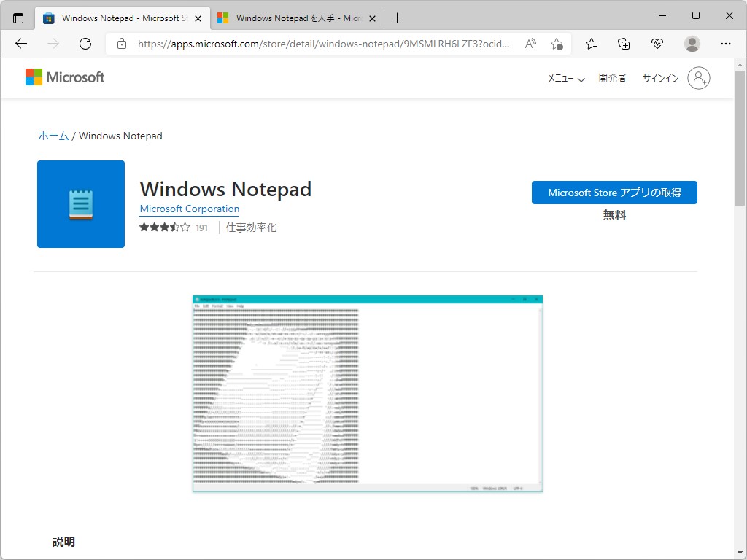Open Collections panel

tap(624, 44)
